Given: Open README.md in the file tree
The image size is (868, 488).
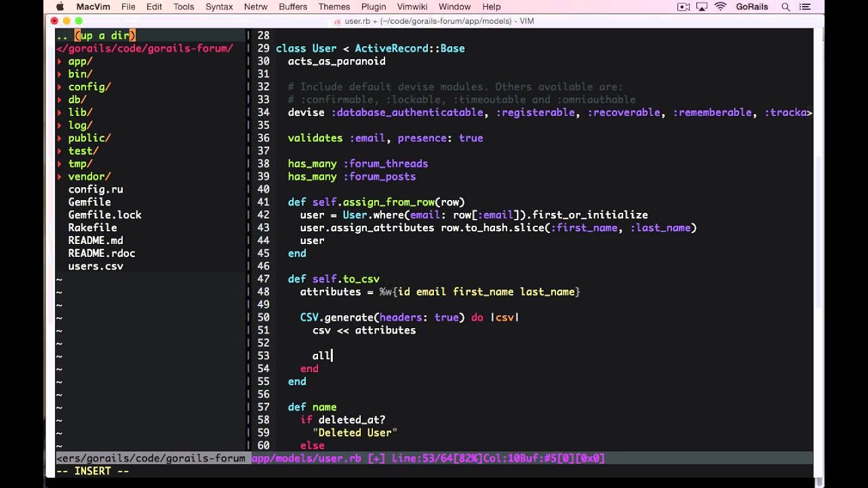Looking at the screenshot, I should click(x=96, y=241).
